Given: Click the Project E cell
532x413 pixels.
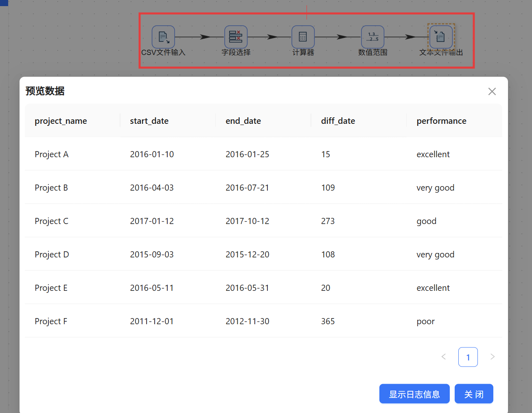Looking at the screenshot, I should coord(72,288).
